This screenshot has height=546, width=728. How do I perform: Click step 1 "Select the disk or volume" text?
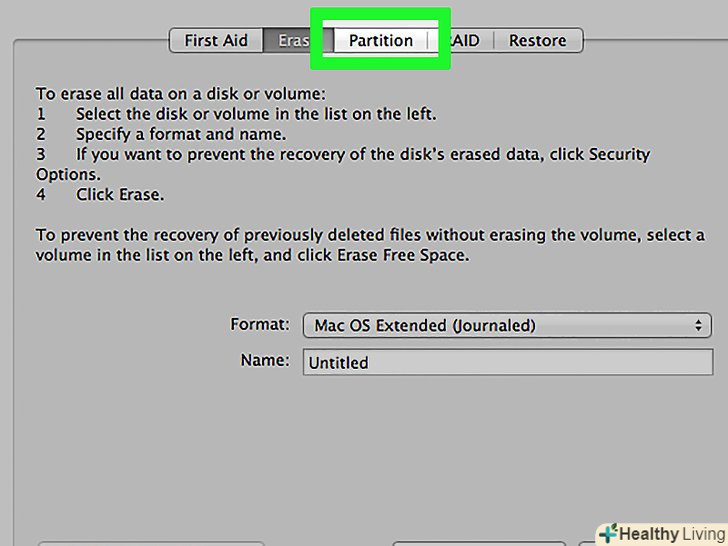pos(236,115)
